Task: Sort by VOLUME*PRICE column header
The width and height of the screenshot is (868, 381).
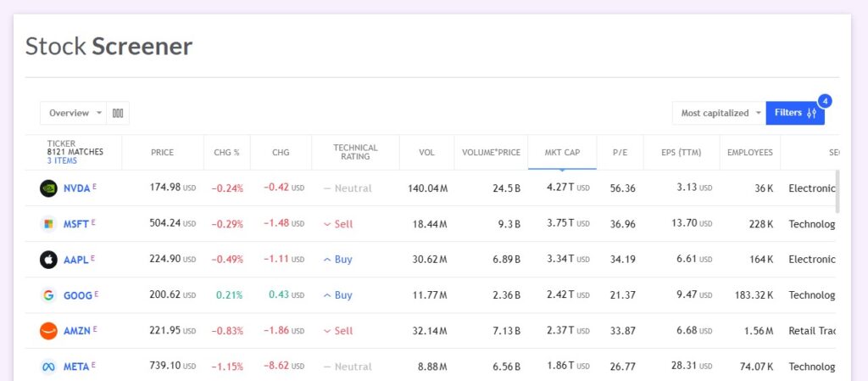Action: pos(491,152)
